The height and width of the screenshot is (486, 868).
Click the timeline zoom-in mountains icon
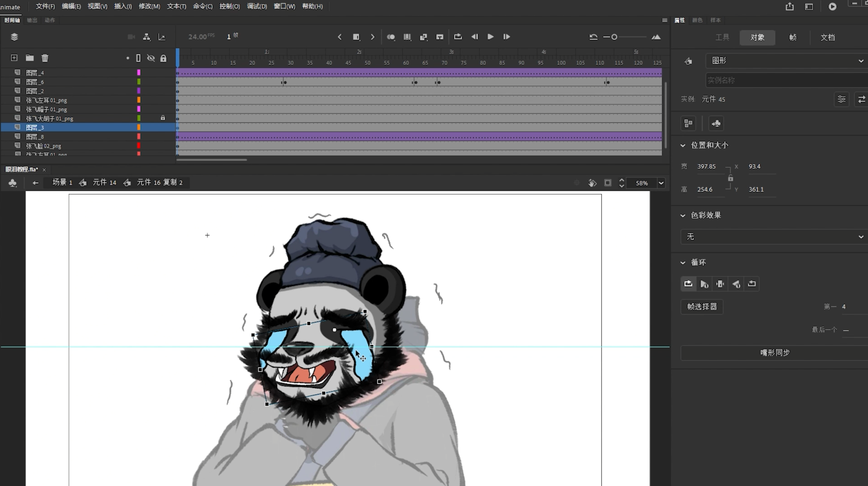(656, 37)
